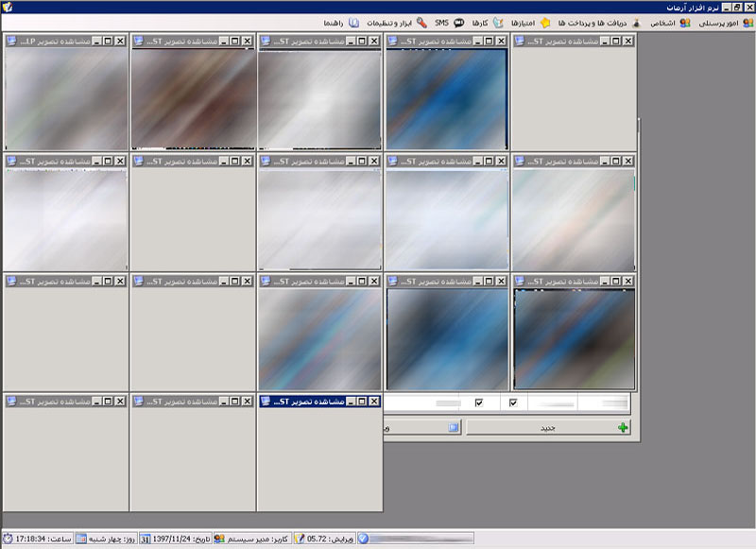Screen dimensions: 756x549
Task: Maximize the مشاهده تصویر LP window
Action: [108, 41]
